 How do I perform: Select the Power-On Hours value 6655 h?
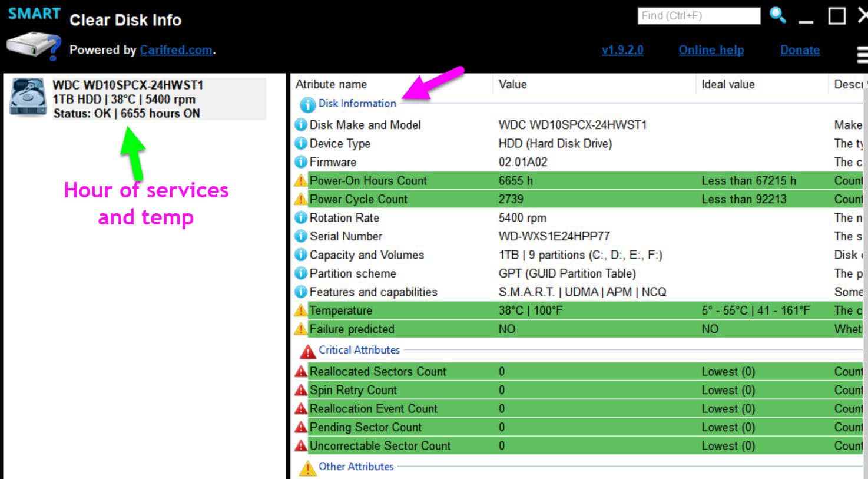point(515,181)
